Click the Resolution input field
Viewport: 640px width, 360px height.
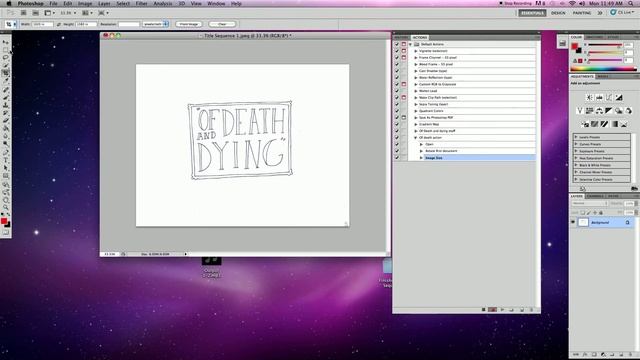coord(129,24)
